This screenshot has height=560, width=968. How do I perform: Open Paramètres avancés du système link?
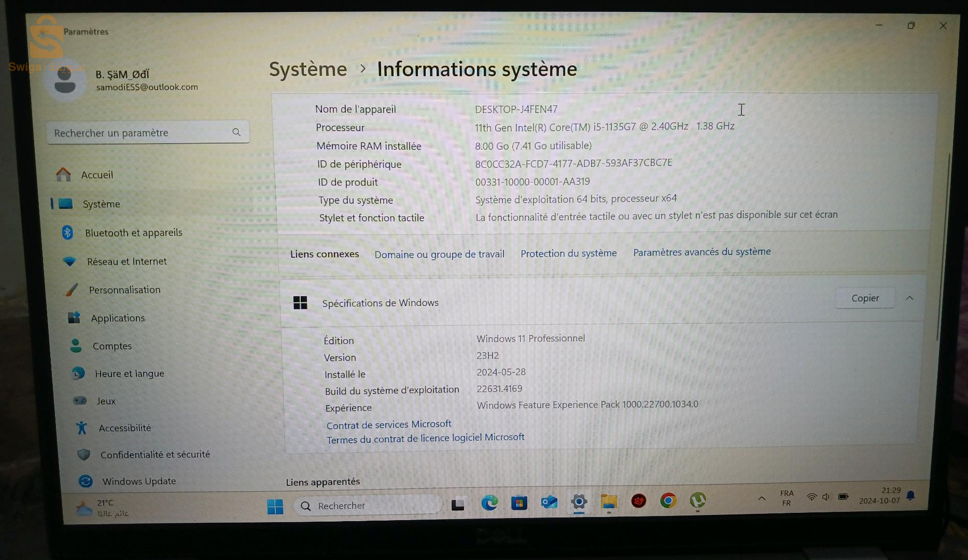click(702, 252)
